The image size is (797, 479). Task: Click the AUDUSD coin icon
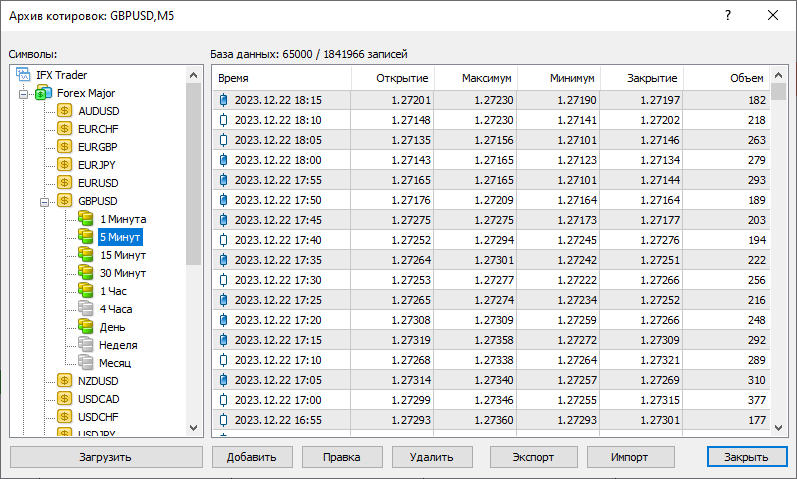click(x=65, y=110)
